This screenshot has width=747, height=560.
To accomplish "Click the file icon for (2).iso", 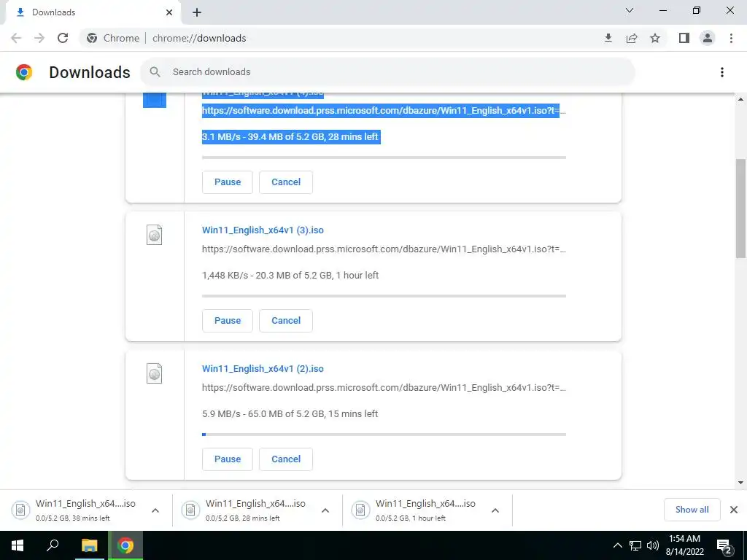I will tap(155, 373).
